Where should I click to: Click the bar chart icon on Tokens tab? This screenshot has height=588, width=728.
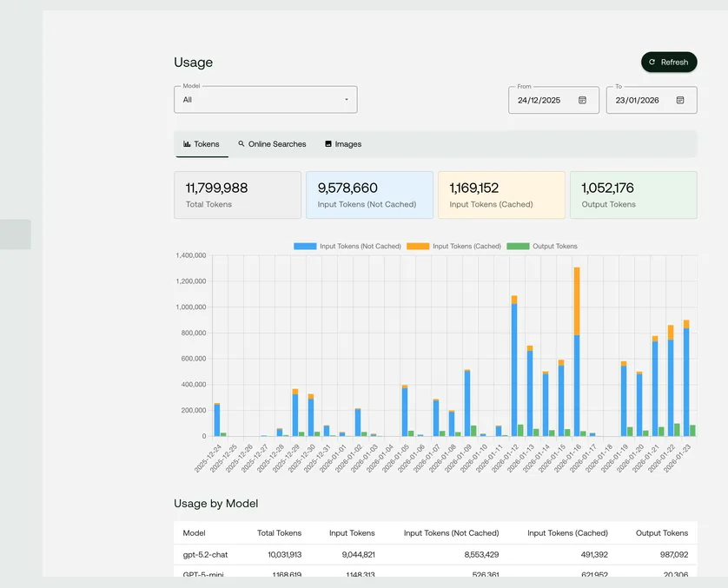pos(187,144)
